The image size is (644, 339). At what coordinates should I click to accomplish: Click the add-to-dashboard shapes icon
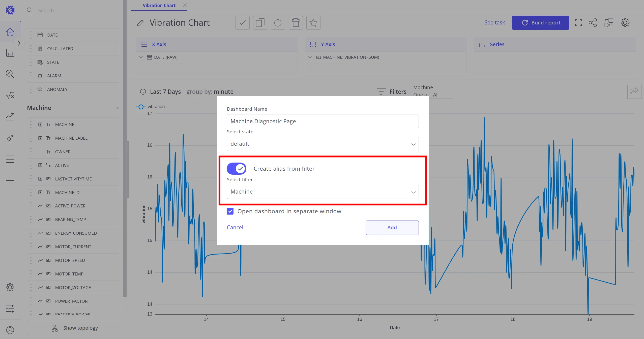tap(609, 23)
